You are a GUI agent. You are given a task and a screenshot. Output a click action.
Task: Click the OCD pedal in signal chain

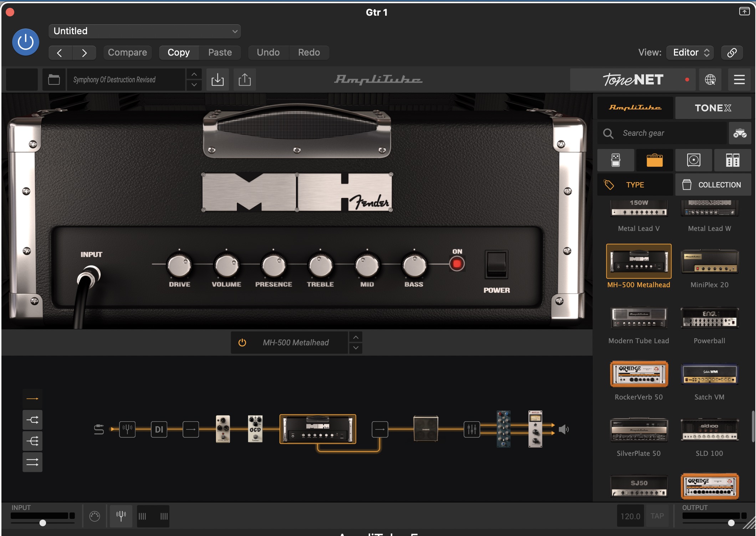tap(255, 429)
